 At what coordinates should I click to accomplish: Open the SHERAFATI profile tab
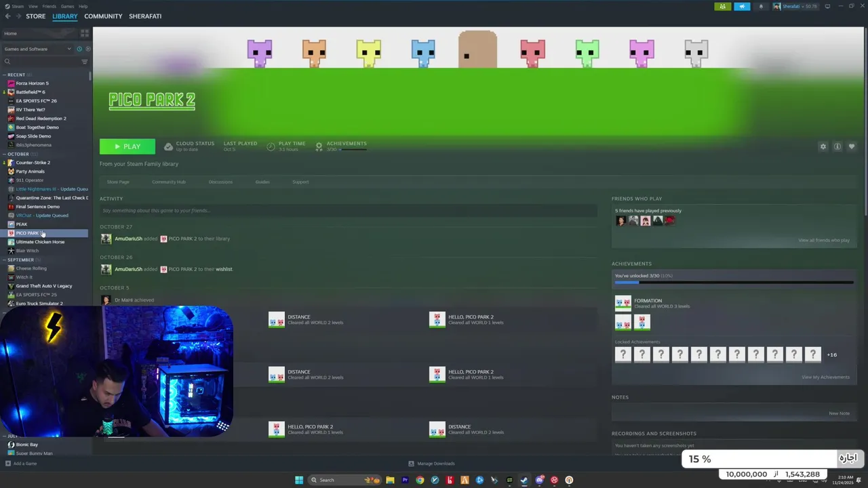coord(145,16)
